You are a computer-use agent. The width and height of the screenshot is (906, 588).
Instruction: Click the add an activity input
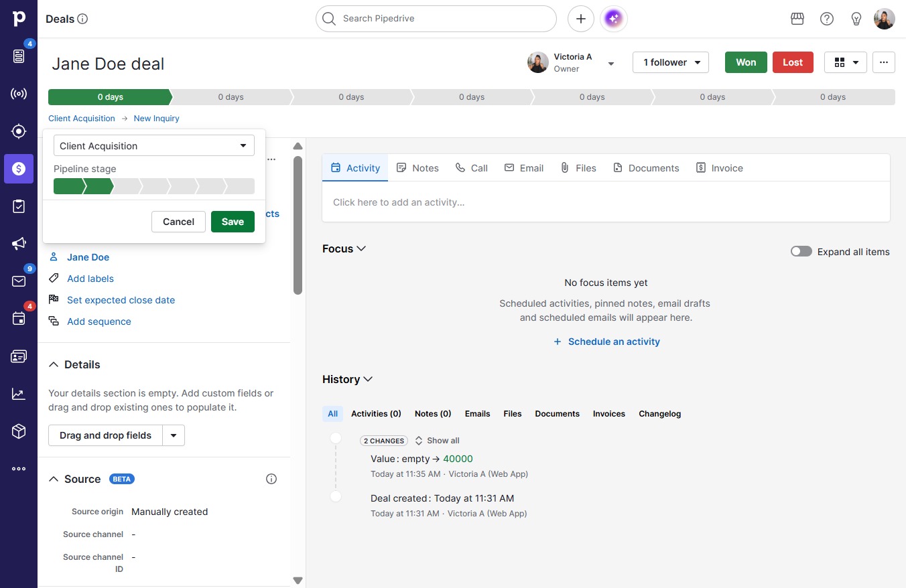(x=606, y=202)
